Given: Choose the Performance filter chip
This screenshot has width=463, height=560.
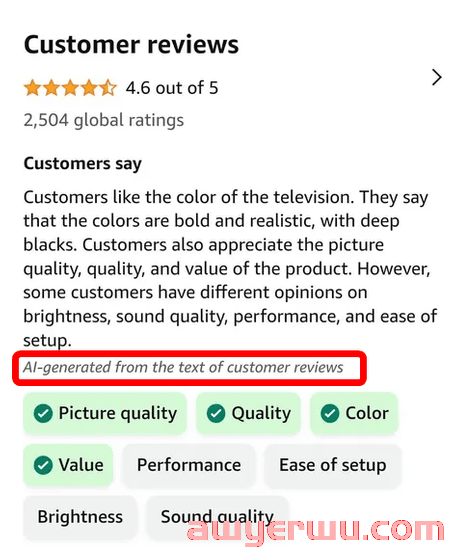Looking at the screenshot, I should [189, 465].
